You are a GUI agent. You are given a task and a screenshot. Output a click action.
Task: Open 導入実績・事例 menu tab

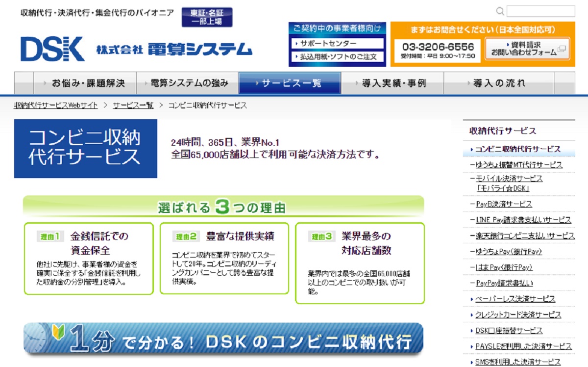pyautogui.click(x=392, y=83)
